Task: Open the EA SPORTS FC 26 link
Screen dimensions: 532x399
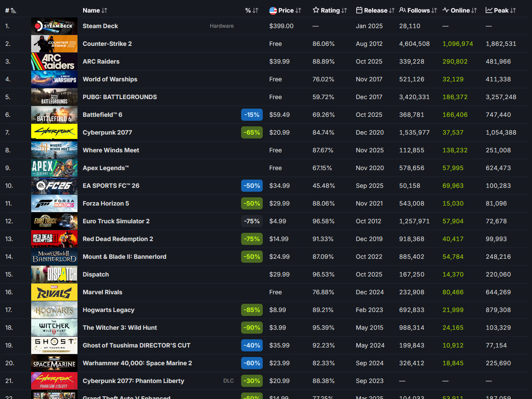Action: pyautogui.click(x=111, y=186)
